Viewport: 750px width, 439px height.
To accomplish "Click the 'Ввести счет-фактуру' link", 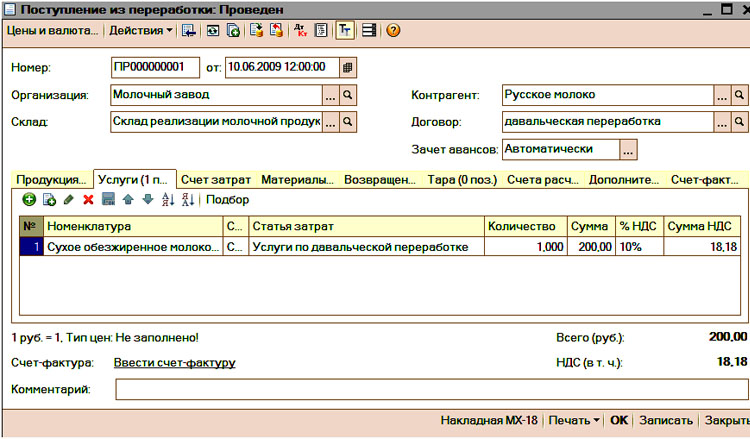I will tap(175, 363).
